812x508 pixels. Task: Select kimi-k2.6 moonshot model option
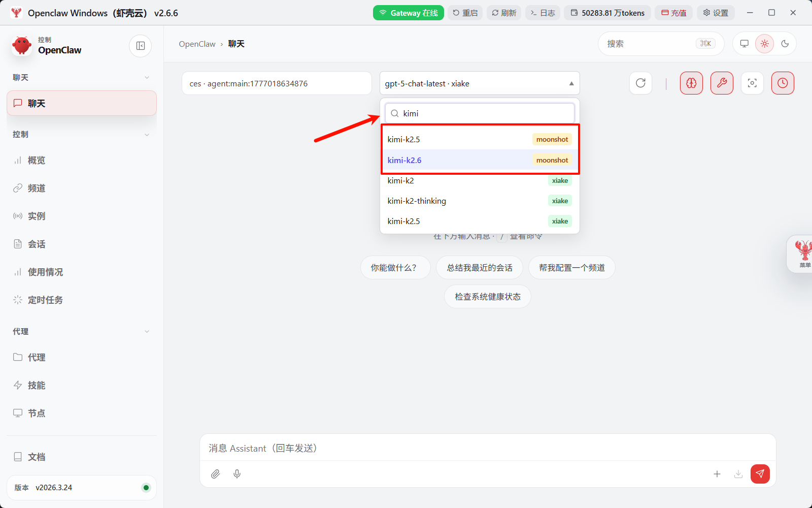click(x=480, y=160)
